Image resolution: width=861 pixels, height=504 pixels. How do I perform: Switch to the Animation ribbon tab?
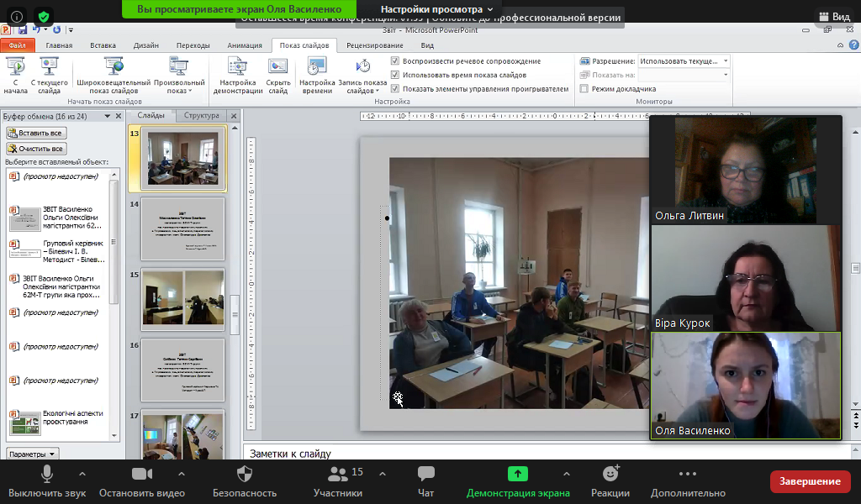point(245,45)
